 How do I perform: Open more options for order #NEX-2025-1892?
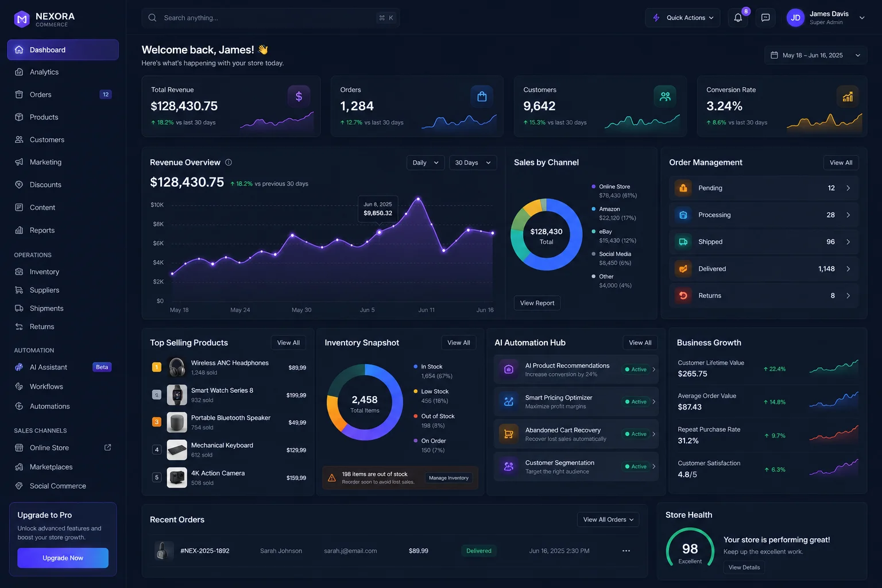[x=626, y=551]
